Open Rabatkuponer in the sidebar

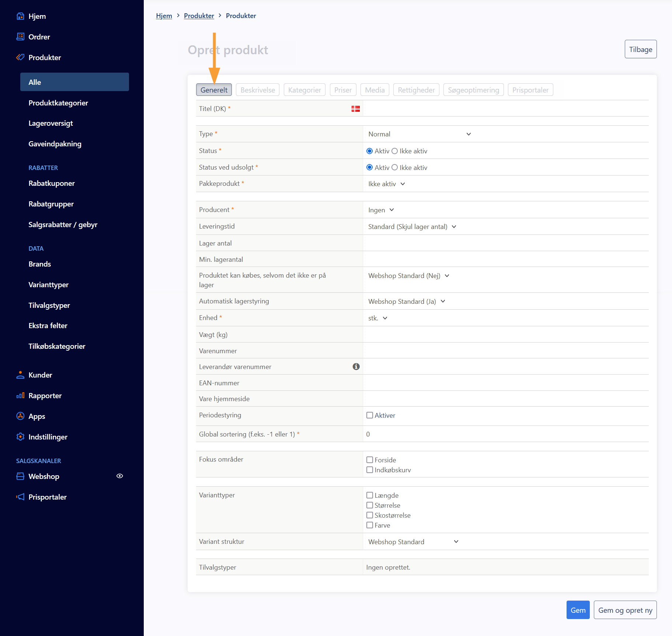click(52, 183)
